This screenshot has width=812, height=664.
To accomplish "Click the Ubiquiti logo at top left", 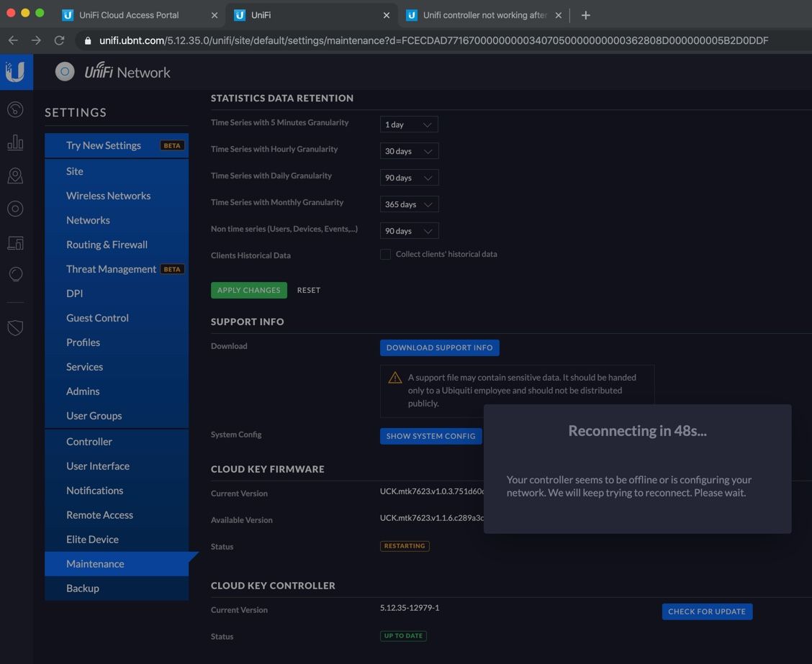I will [15, 72].
